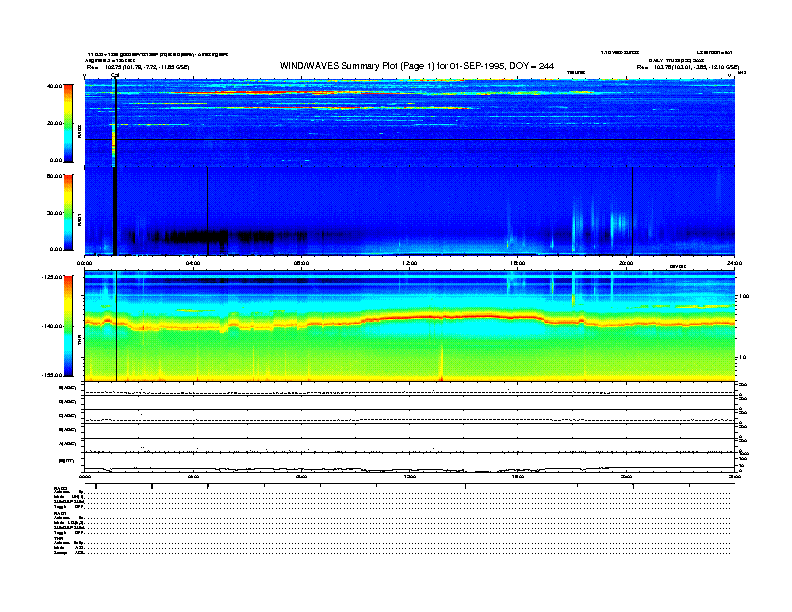The image size is (792, 612).
Task: Click the 12:00 time label below RAD1 panel
Action: (x=410, y=263)
